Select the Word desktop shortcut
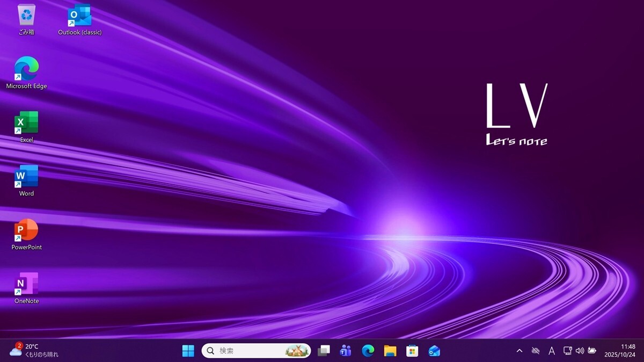Viewport: 644px width, 362px height. [26, 177]
